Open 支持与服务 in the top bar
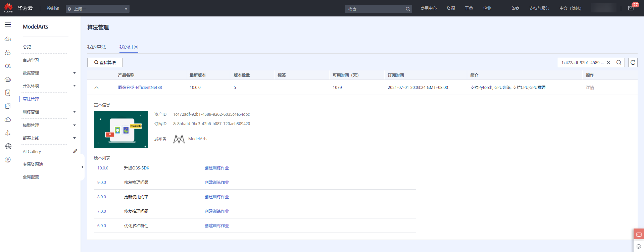 coord(539,8)
